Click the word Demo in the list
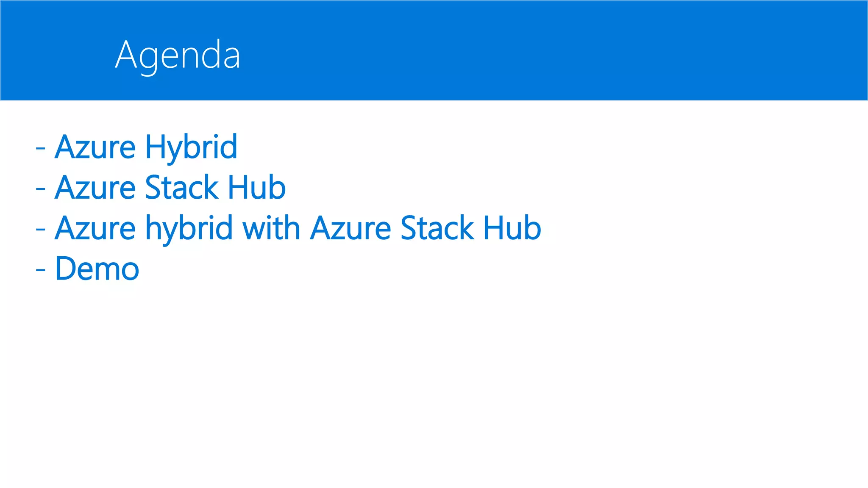The width and height of the screenshot is (868, 488). pos(97,269)
